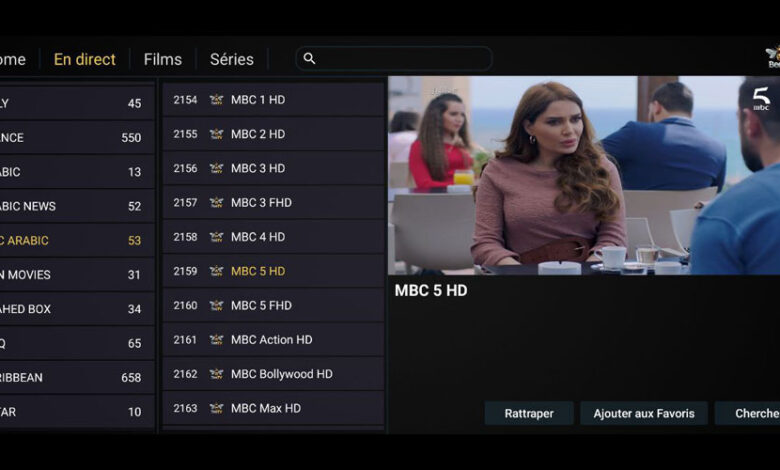780x470 pixels.
Task: Select the category with 550 channels
Action: [75, 138]
